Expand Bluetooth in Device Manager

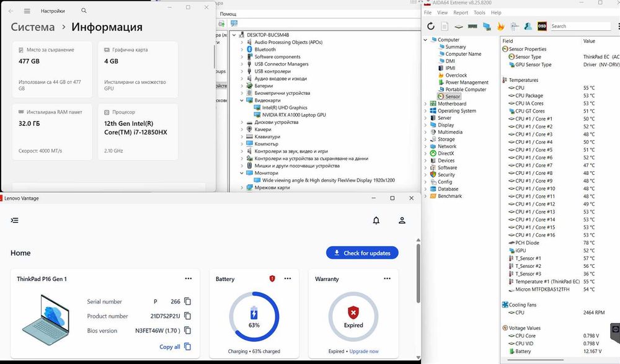[x=242, y=50]
